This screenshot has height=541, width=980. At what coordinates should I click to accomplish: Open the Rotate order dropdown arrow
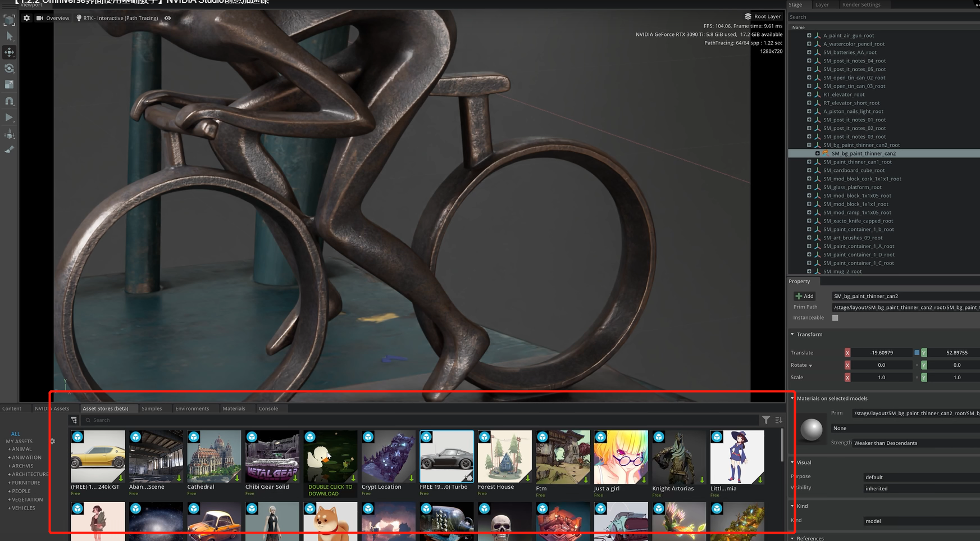(x=810, y=366)
